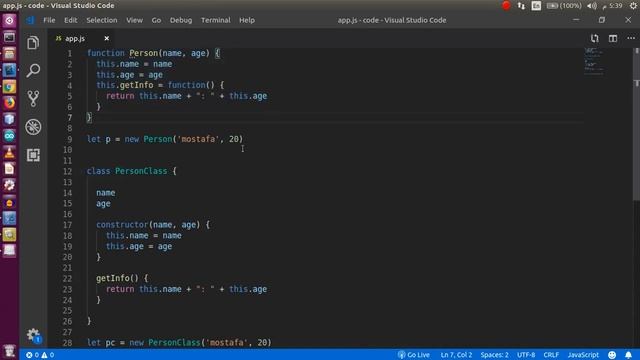Click the red recording indicator in top panel
Screen dimensions: 640x360
pyautogui.click(x=506, y=5)
